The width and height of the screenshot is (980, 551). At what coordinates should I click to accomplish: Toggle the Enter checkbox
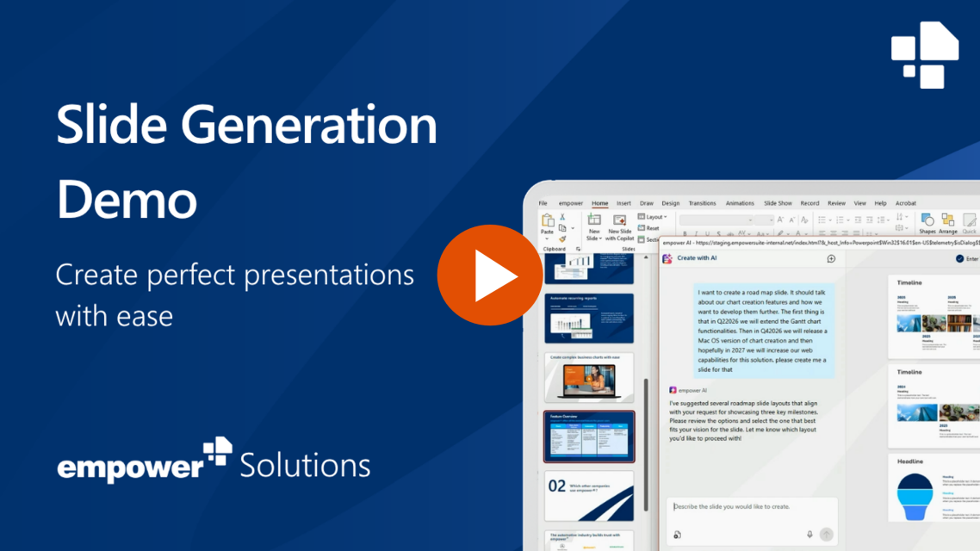click(959, 258)
